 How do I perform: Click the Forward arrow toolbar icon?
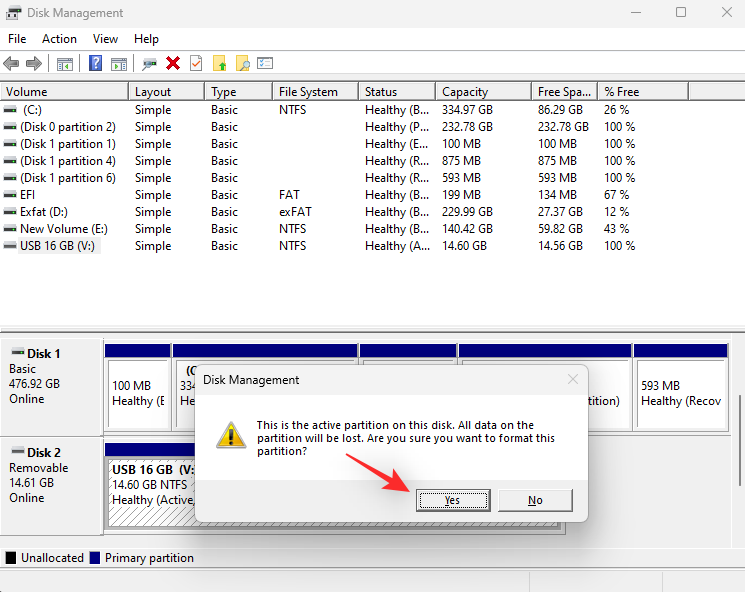pyautogui.click(x=34, y=63)
